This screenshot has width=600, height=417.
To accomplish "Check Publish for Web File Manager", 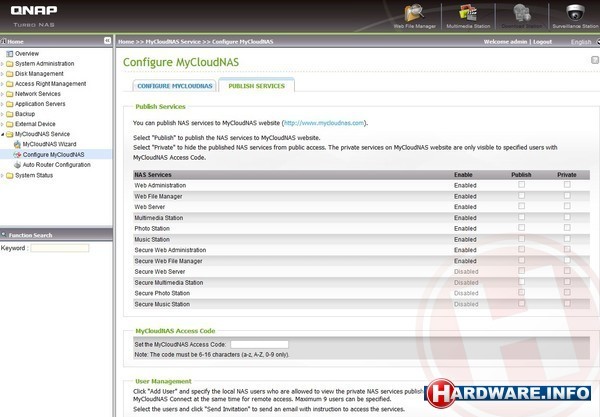I will 521,195.
